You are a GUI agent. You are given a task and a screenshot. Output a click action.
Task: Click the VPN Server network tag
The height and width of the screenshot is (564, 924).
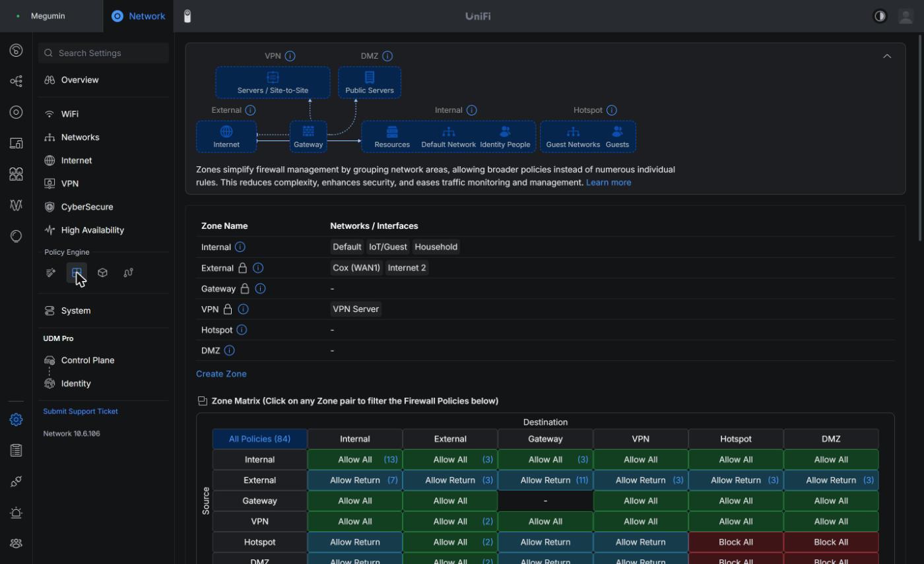coord(356,309)
